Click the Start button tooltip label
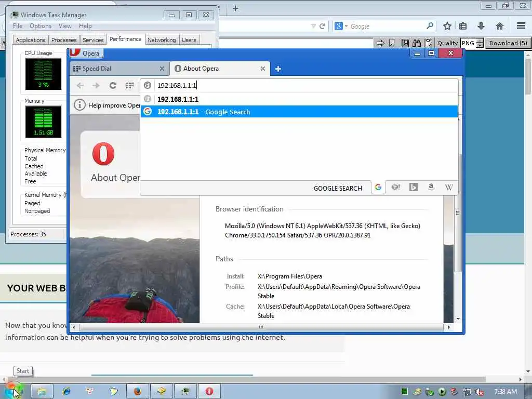 23,371
